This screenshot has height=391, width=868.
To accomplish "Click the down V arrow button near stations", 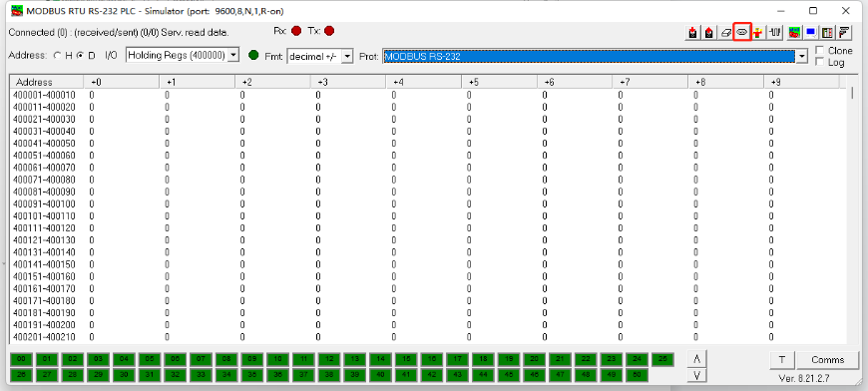I will [696, 375].
